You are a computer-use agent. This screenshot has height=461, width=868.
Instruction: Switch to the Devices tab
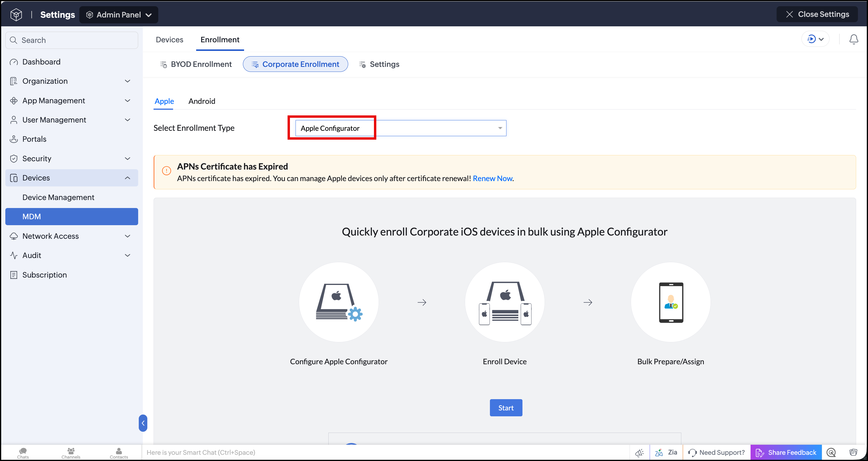coord(170,40)
